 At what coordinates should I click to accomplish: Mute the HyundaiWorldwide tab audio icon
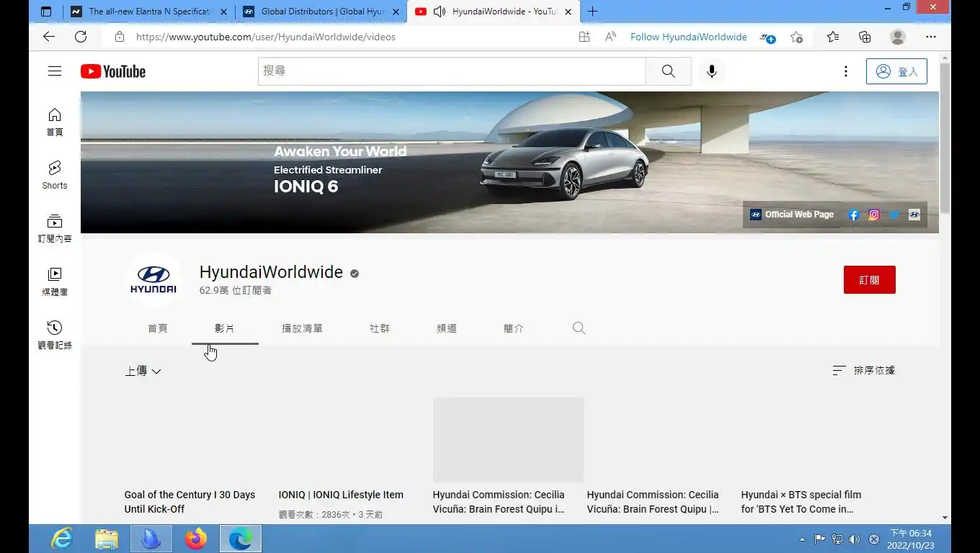pos(439,12)
